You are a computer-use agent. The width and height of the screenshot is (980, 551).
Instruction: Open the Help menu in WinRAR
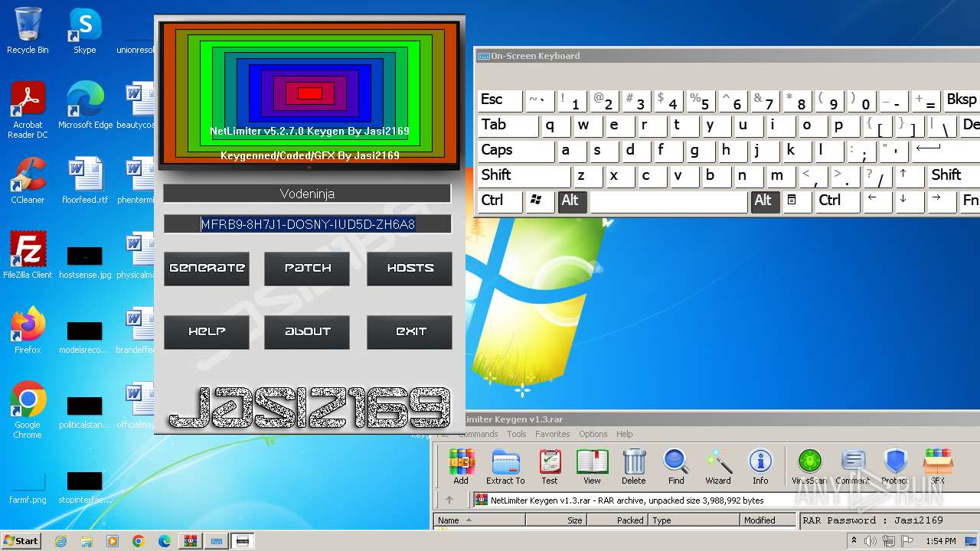click(x=625, y=434)
